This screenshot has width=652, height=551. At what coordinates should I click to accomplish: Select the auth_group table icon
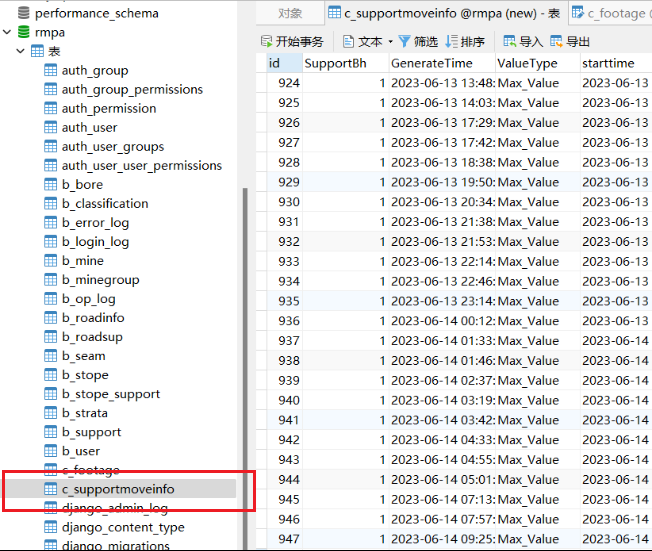tap(50, 70)
